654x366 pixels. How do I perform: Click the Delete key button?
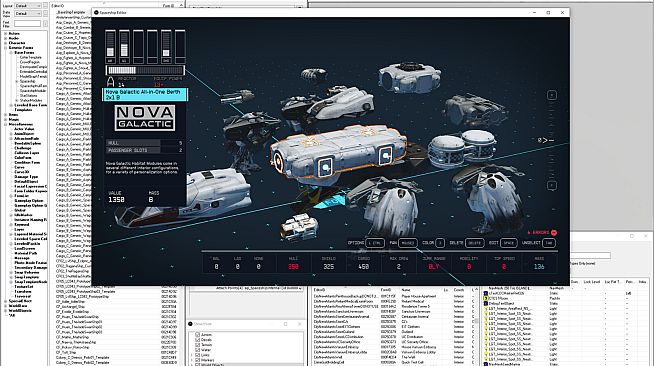474,243
